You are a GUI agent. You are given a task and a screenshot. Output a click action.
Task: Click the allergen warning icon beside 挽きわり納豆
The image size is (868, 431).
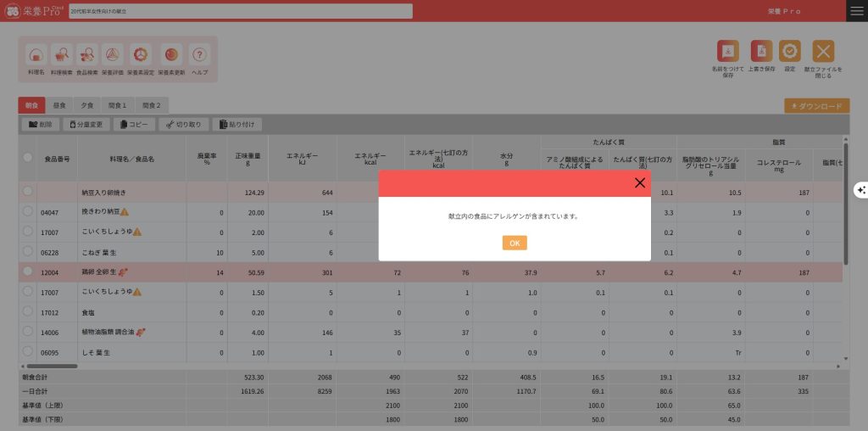point(125,212)
